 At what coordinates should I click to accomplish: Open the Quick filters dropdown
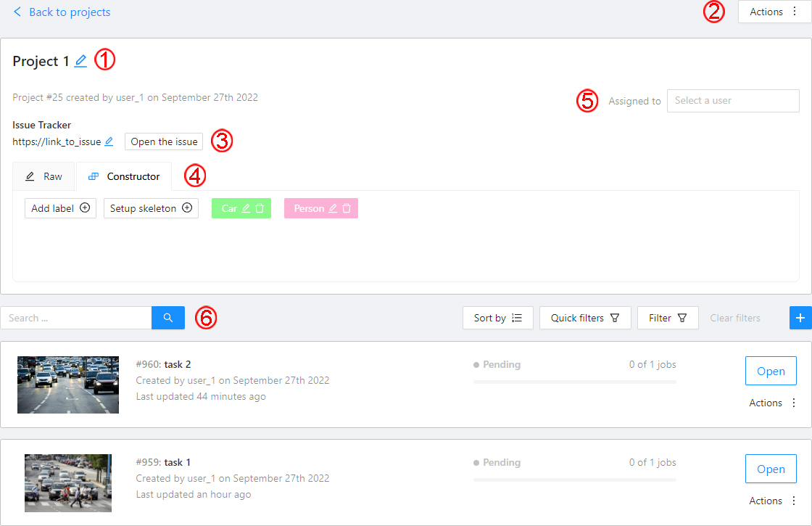click(585, 318)
